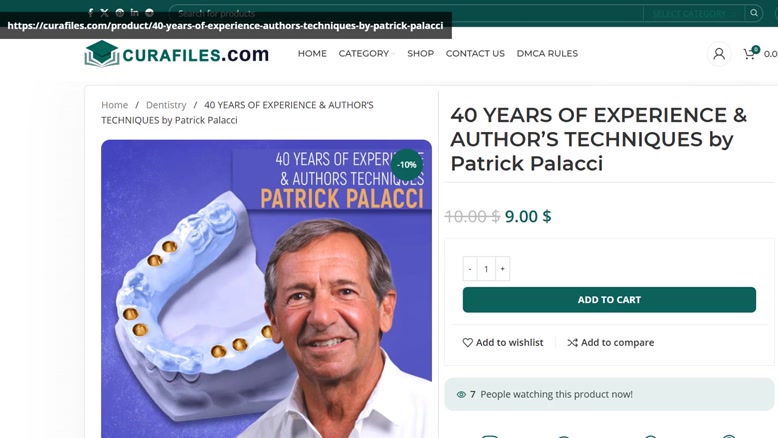Image resolution: width=778 pixels, height=438 pixels.
Task: Open the X (Twitter) social icon
Action: pos(104,13)
